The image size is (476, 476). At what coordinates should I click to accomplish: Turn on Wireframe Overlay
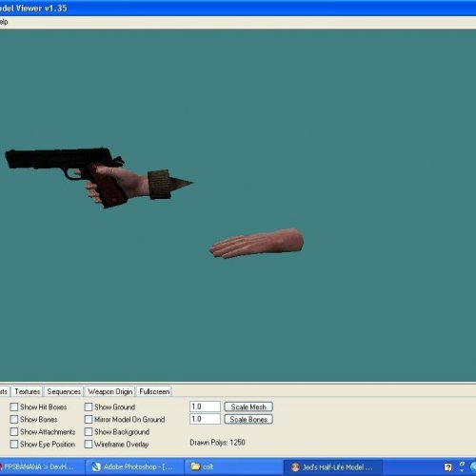89,444
